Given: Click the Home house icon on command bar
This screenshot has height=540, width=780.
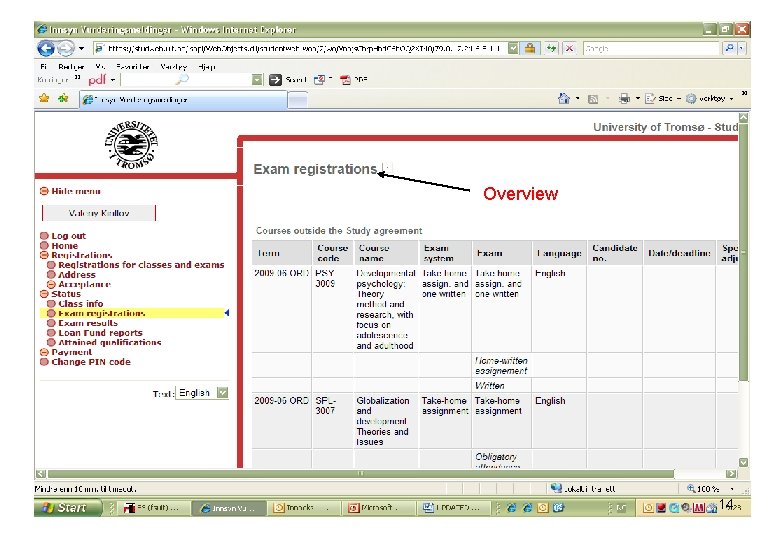Looking at the screenshot, I should 564,98.
